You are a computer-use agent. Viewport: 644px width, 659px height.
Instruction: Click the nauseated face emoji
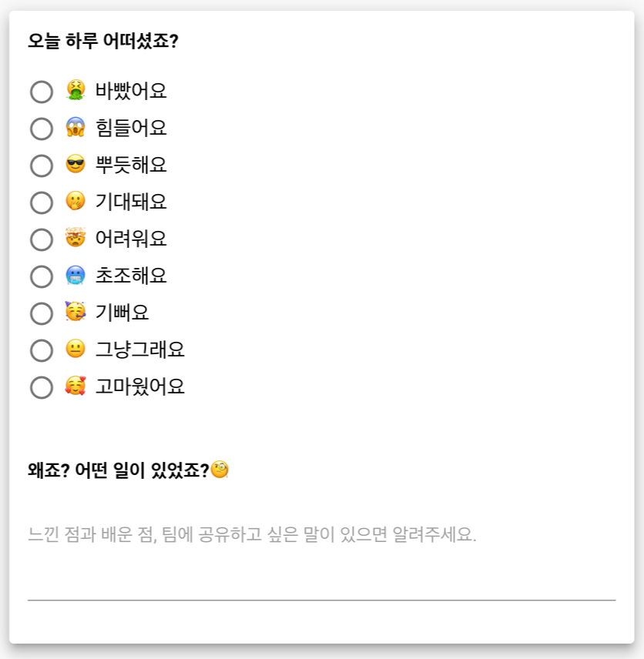click(x=75, y=90)
